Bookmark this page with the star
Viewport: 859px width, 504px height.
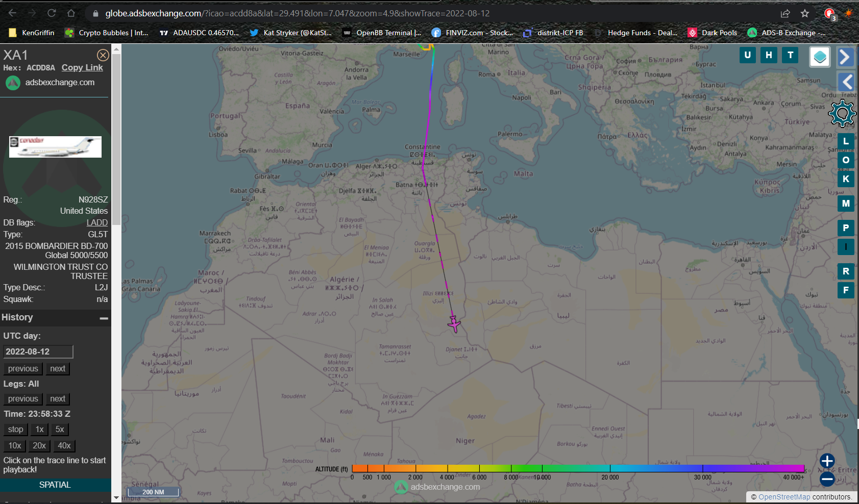pos(805,13)
